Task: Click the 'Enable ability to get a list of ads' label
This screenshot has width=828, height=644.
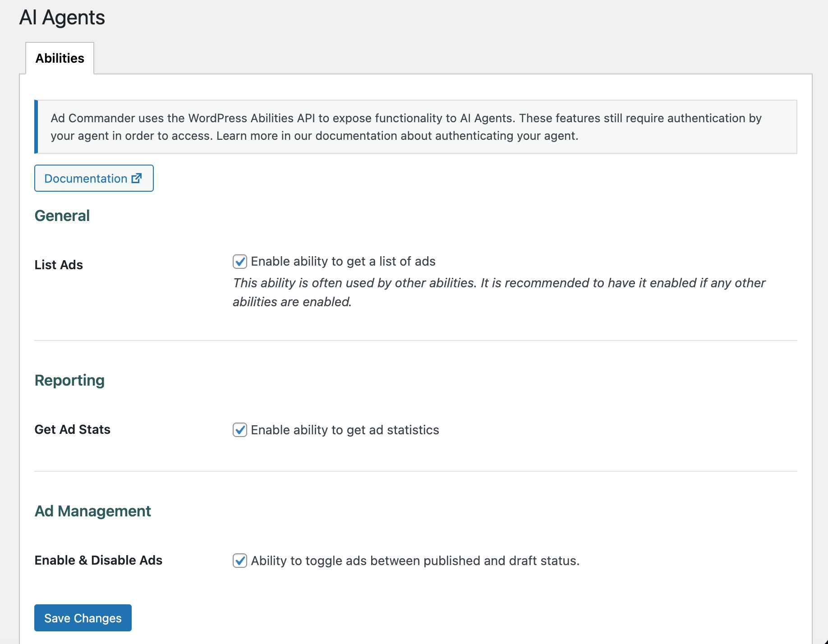Action: coord(343,262)
